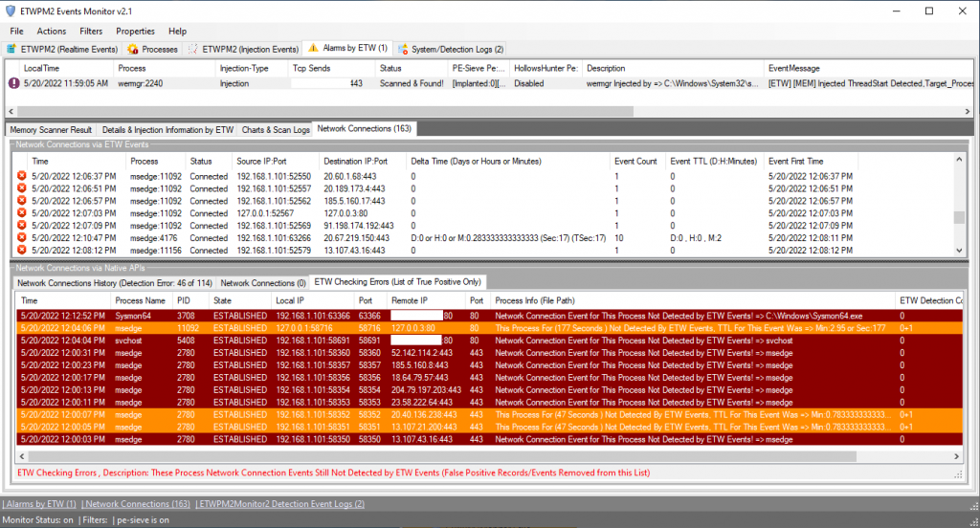This screenshot has width=980, height=528.
Task: Switch to ETWPM2 (Injection Events) tab
Action: pyautogui.click(x=244, y=49)
